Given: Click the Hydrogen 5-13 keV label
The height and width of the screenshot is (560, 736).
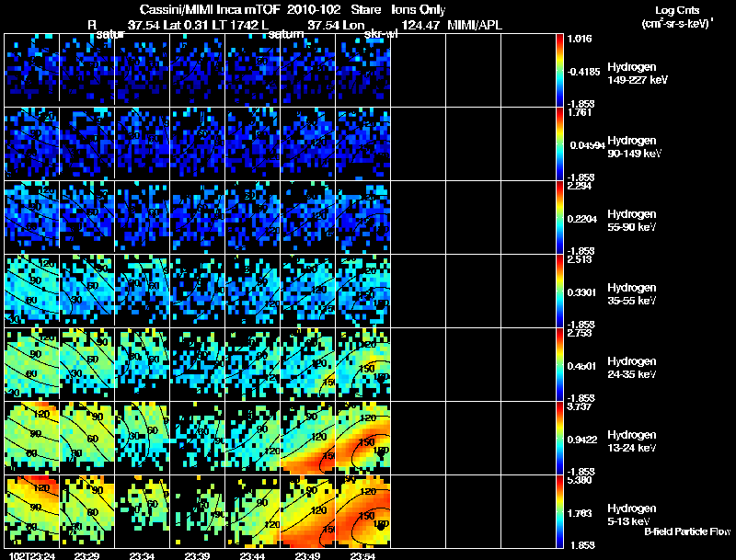Looking at the screenshot, I should pyautogui.click(x=632, y=515).
